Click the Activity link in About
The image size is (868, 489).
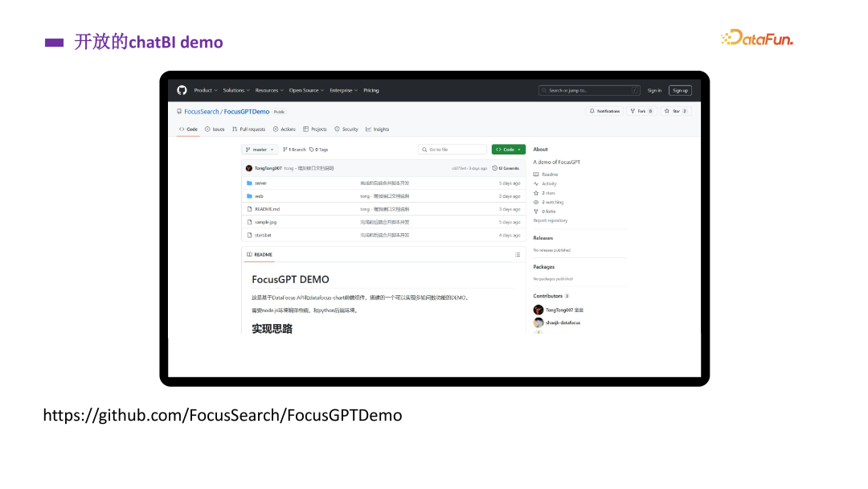545,184
